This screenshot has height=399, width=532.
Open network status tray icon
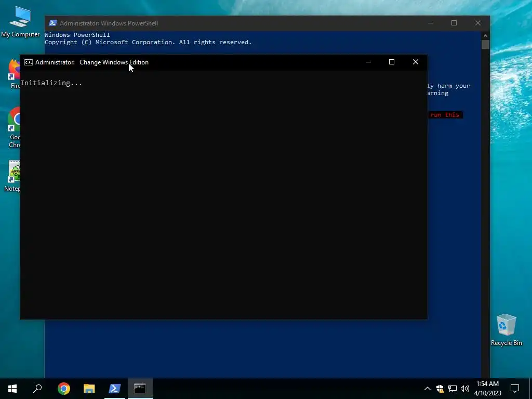[453, 389]
